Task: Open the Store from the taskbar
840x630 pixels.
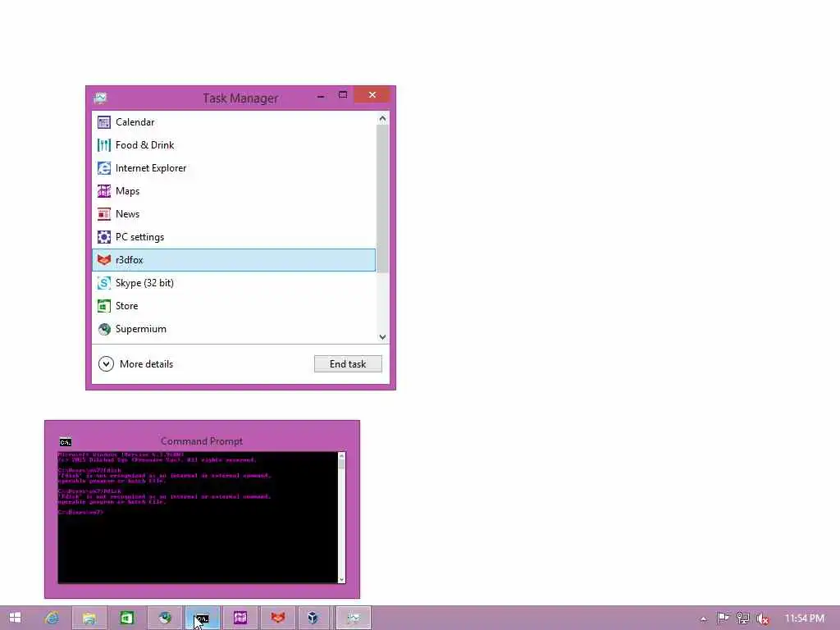Action: pos(127,619)
